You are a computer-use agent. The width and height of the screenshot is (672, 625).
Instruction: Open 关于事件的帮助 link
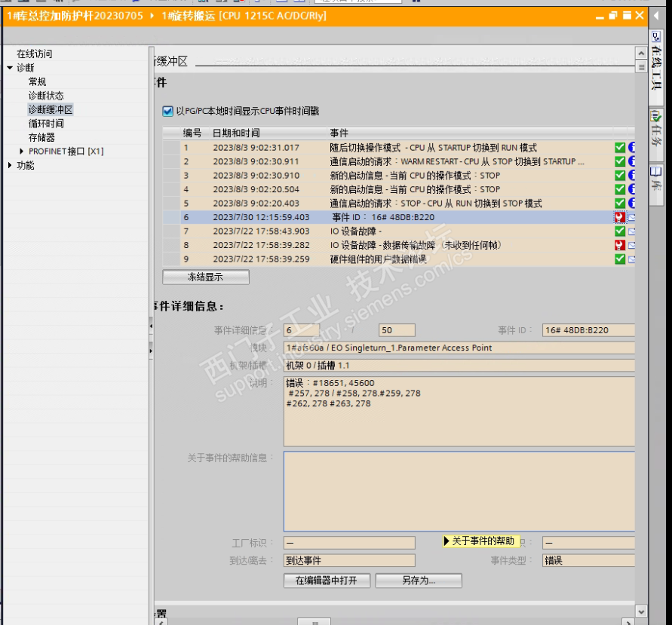[481, 541]
